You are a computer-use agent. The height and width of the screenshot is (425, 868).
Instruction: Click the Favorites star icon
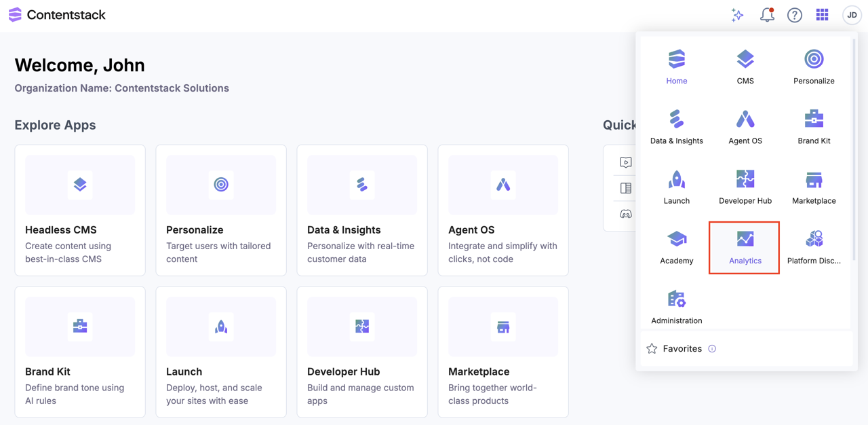click(652, 348)
